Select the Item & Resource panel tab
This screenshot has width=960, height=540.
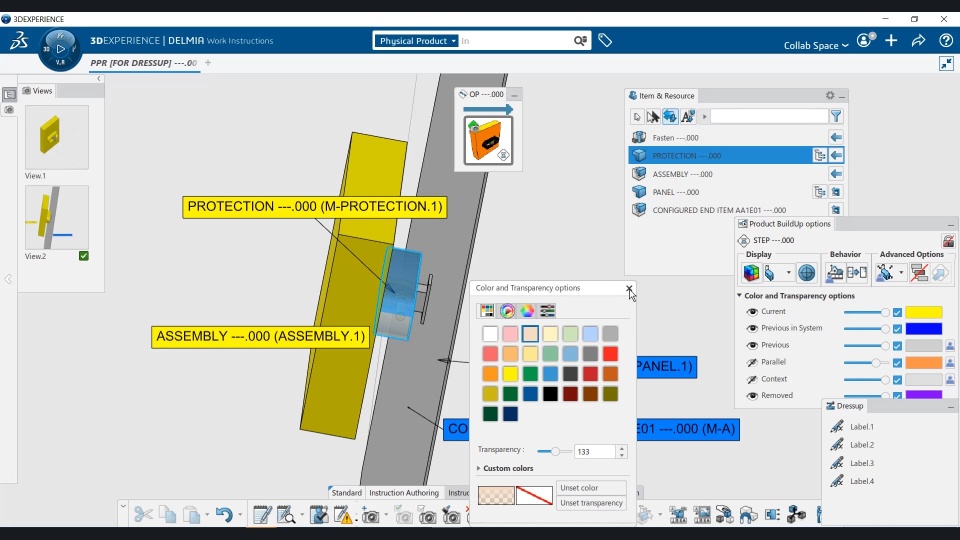tap(662, 96)
